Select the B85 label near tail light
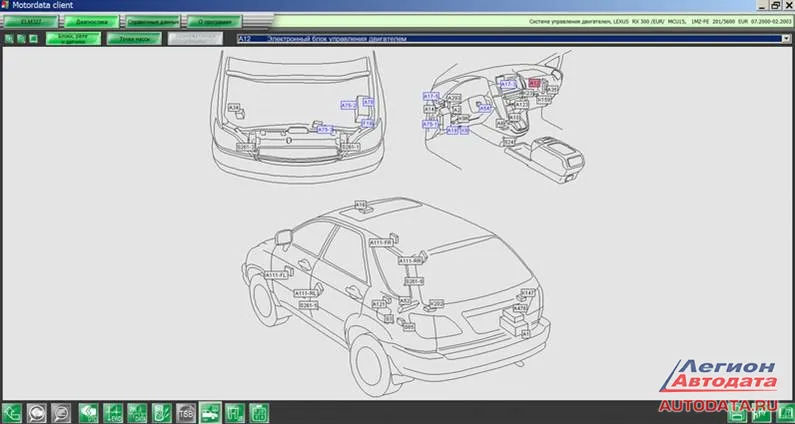This screenshot has height=424, width=795. click(409, 327)
